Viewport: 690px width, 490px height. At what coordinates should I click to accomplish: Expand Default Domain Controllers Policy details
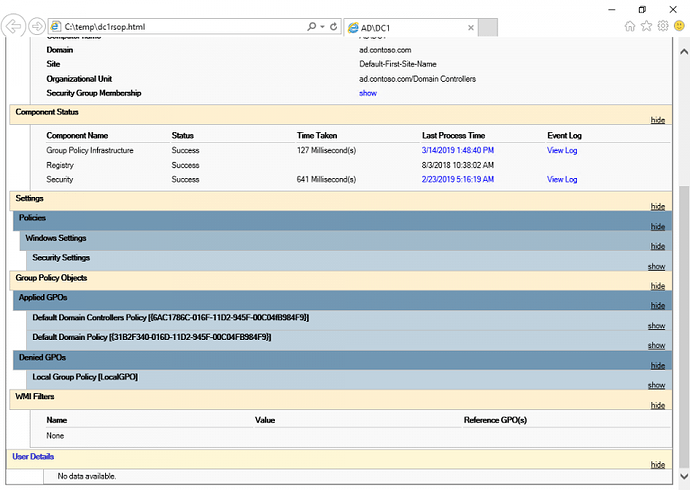click(656, 326)
